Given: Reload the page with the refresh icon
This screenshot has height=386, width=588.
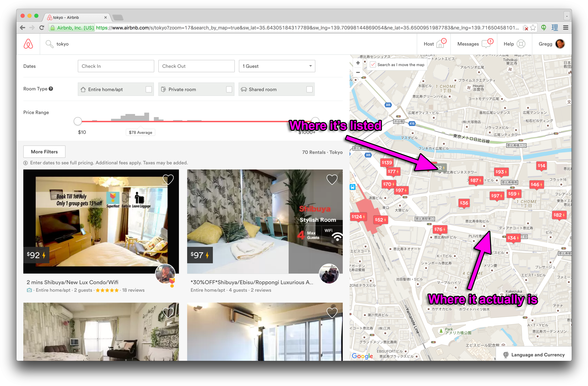Looking at the screenshot, I should coord(42,28).
